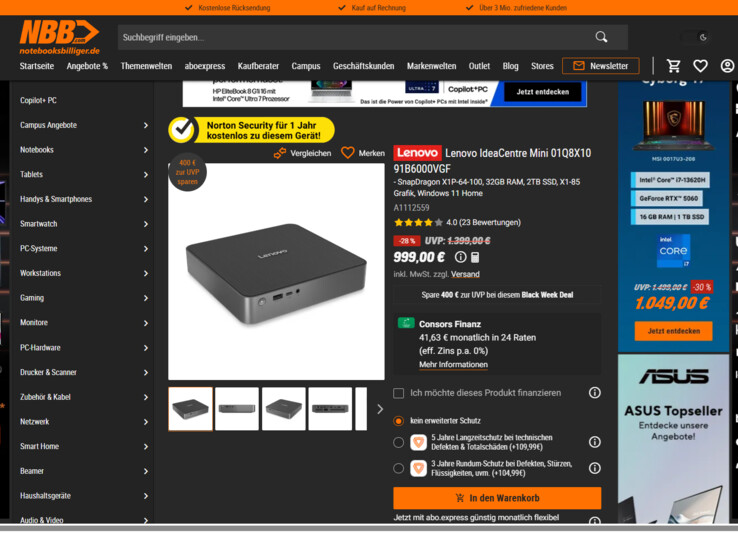Open Drucker & Scanner sidebar category

(48, 372)
